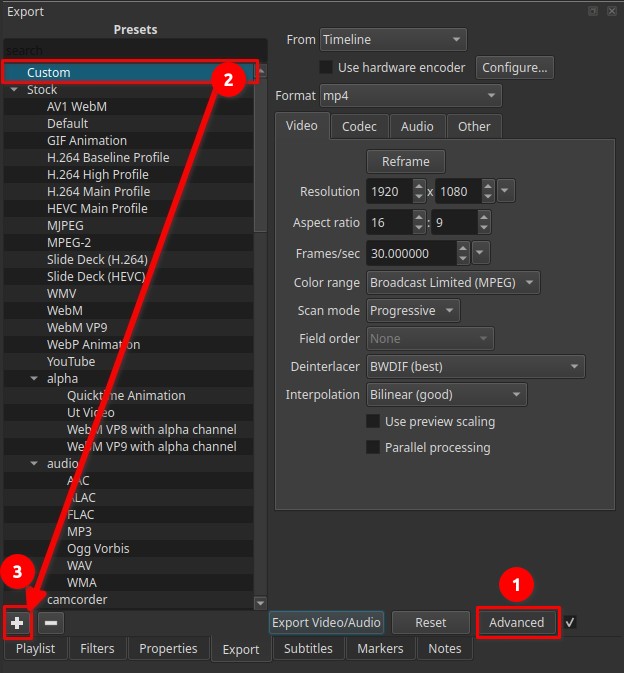Collapse the Stock presets tree group
Screen dimensions: 624x673
[x=14, y=90]
